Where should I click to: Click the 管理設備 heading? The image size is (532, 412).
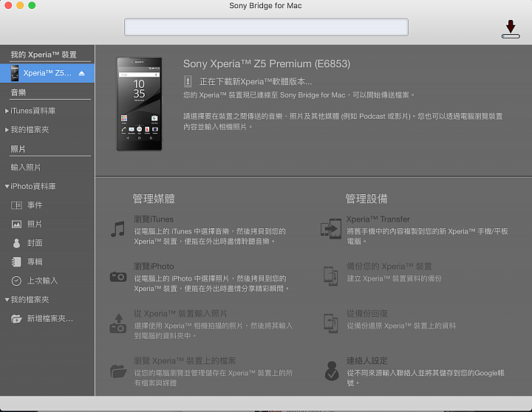(x=366, y=199)
